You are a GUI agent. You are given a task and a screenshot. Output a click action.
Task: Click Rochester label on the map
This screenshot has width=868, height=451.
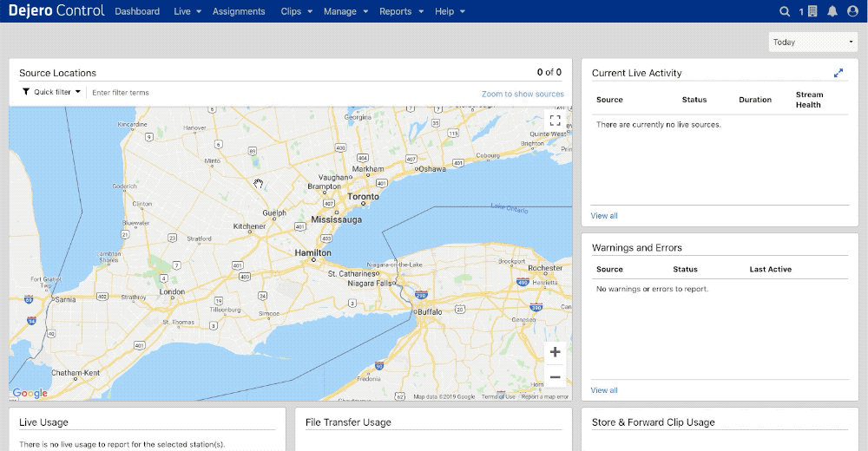pyautogui.click(x=545, y=268)
